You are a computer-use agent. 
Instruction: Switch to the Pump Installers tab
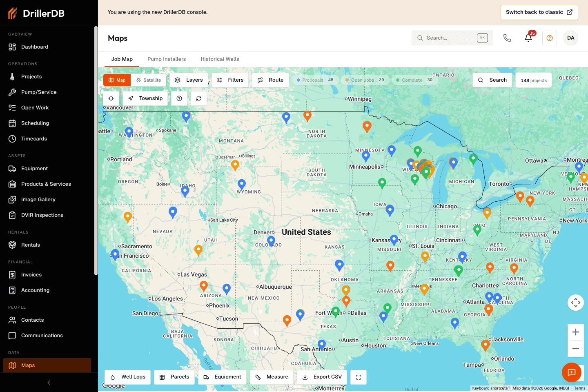[x=167, y=59]
